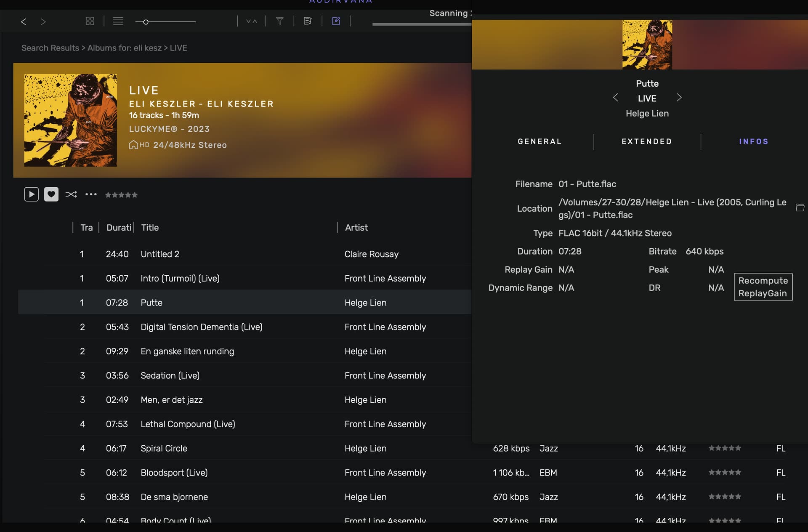Viewport: 808px width, 532px height.
Task: Switch to list view layout
Action: tap(118, 21)
